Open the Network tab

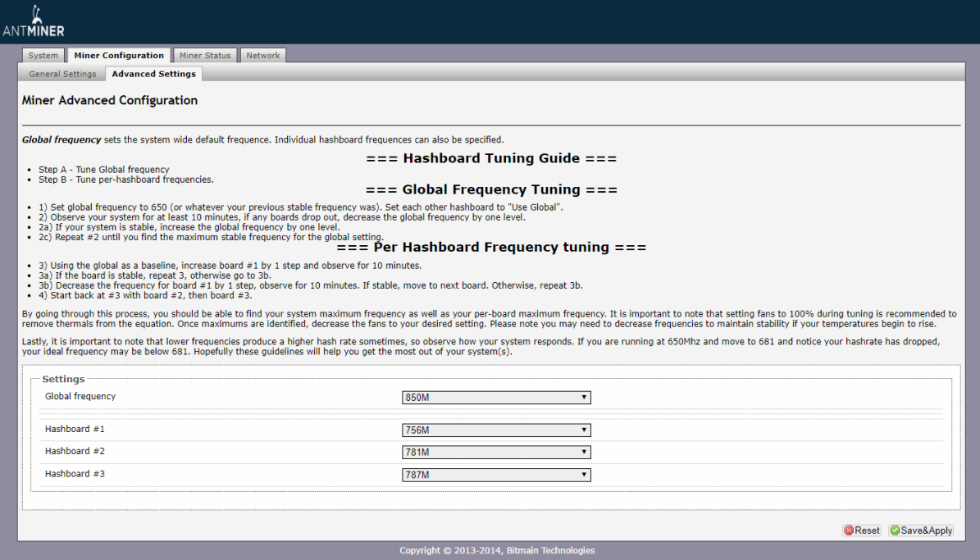tap(263, 55)
